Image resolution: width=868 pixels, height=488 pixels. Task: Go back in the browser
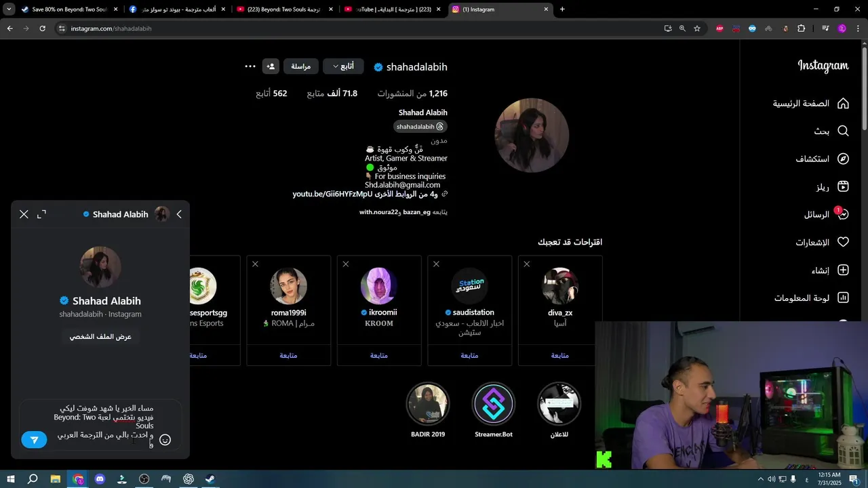point(9,28)
